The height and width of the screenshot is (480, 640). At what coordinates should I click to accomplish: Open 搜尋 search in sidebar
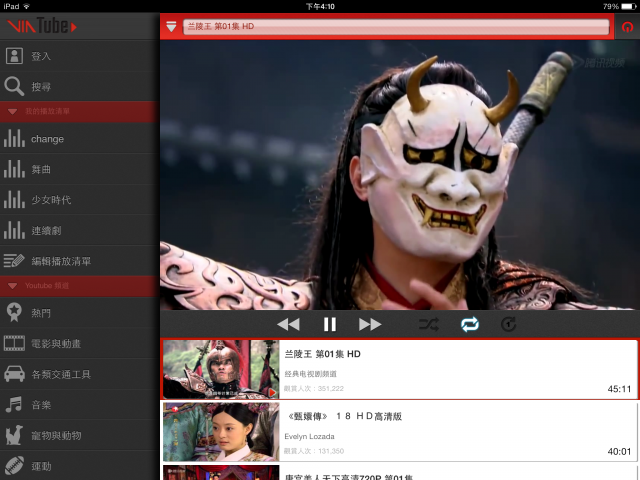click(80, 87)
